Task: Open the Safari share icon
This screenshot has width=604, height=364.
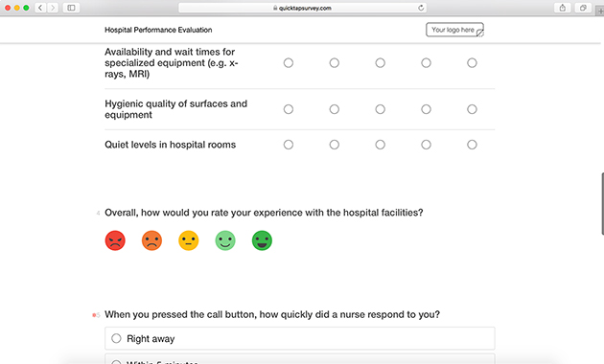Action: pyautogui.click(x=563, y=8)
